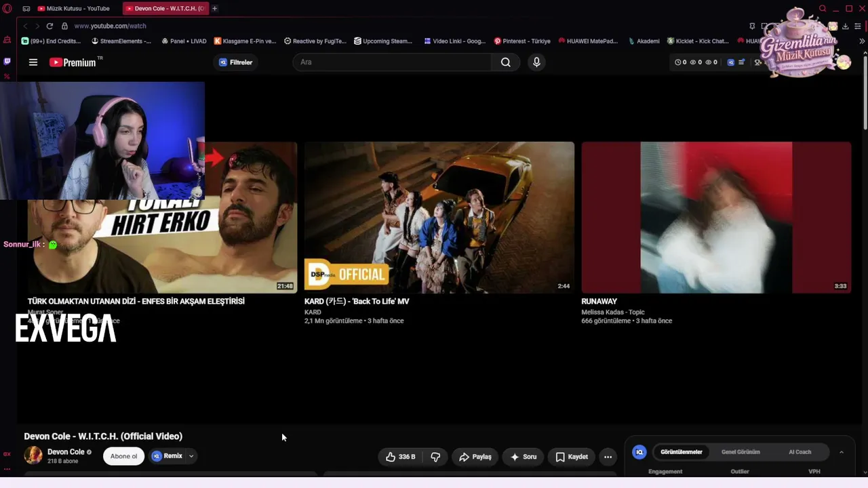The width and height of the screenshot is (868, 488).
Task: Open Klasgame E-Pin bookmark
Action: tap(245, 41)
